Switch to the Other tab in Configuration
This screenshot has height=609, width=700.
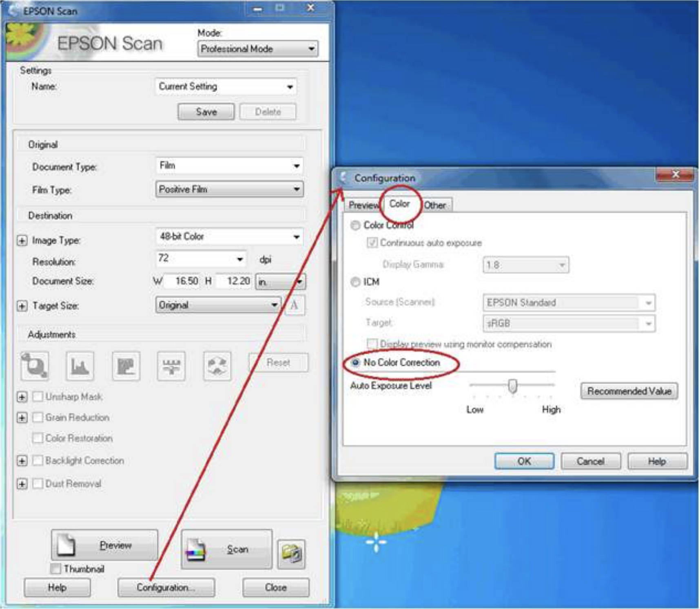(435, 205)
